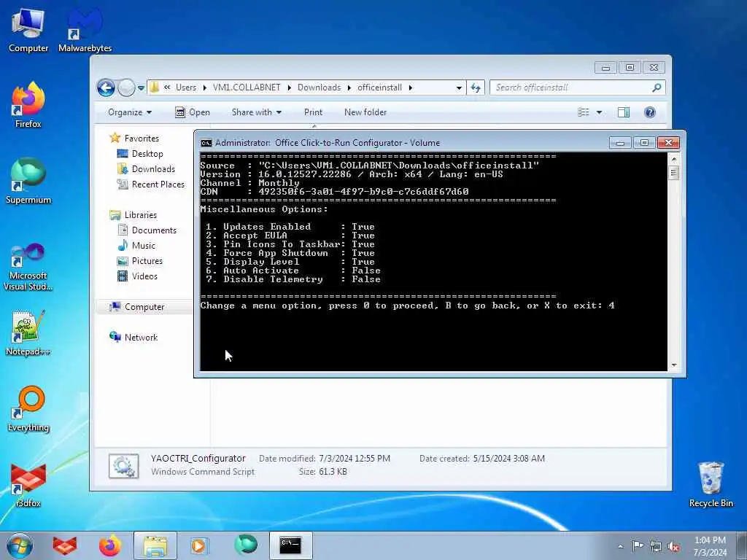Click the YAOCTRI_Configurator file icon in details pane
Viewport: 747px width, 560px height.
pyautogui.click(x=124, y=466)
